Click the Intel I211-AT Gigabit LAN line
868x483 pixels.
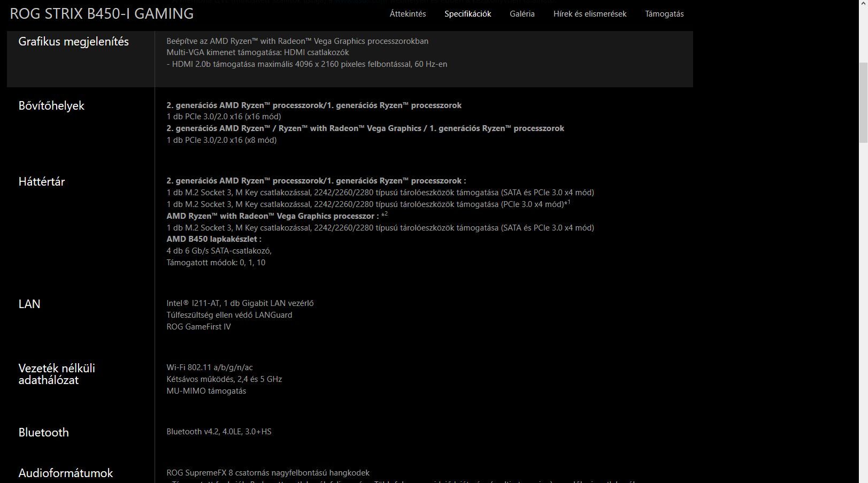click(240, 303)
